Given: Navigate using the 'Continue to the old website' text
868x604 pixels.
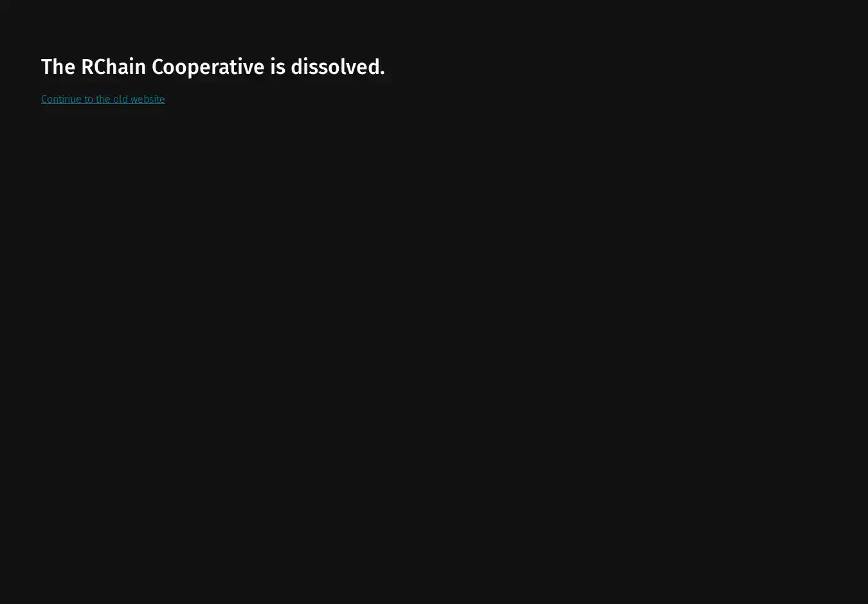Looking at the screenshot, I should [x=103, y=99].
